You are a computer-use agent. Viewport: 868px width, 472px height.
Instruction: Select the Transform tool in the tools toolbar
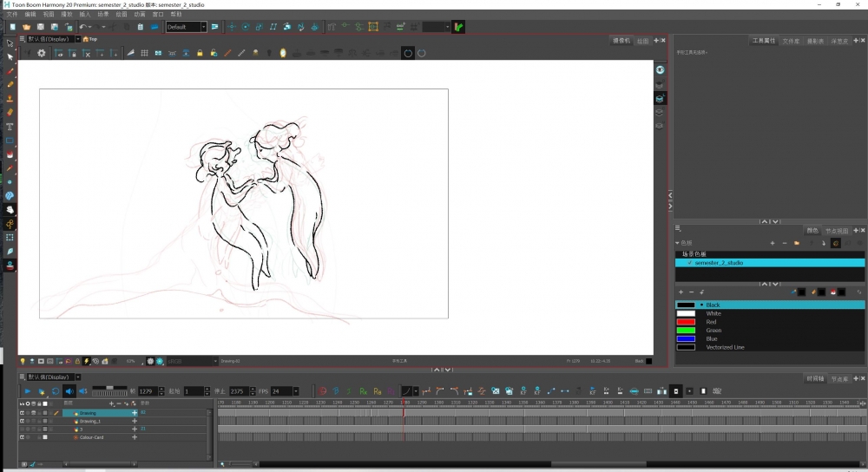pos(10,43)
